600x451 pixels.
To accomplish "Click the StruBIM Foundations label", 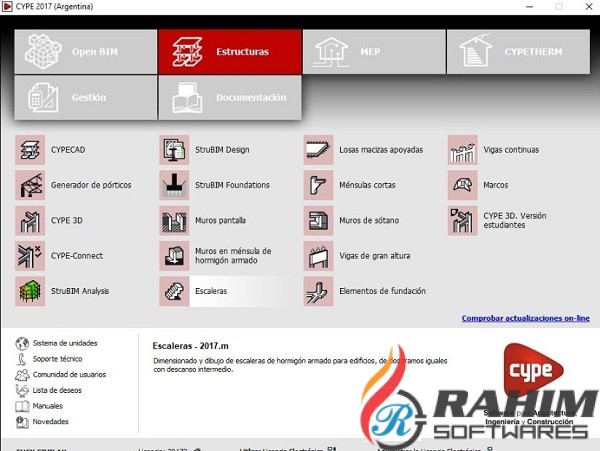I will coord(232,185).
